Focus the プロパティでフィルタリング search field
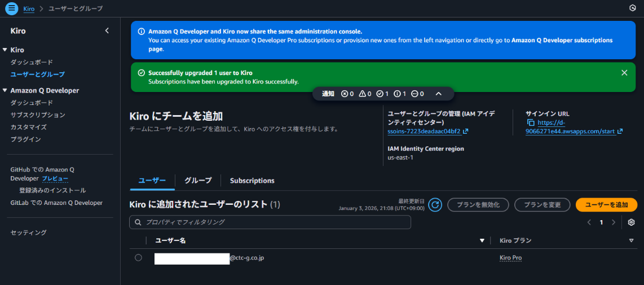This screenshot has width=644, height=285. click(270, 222)
